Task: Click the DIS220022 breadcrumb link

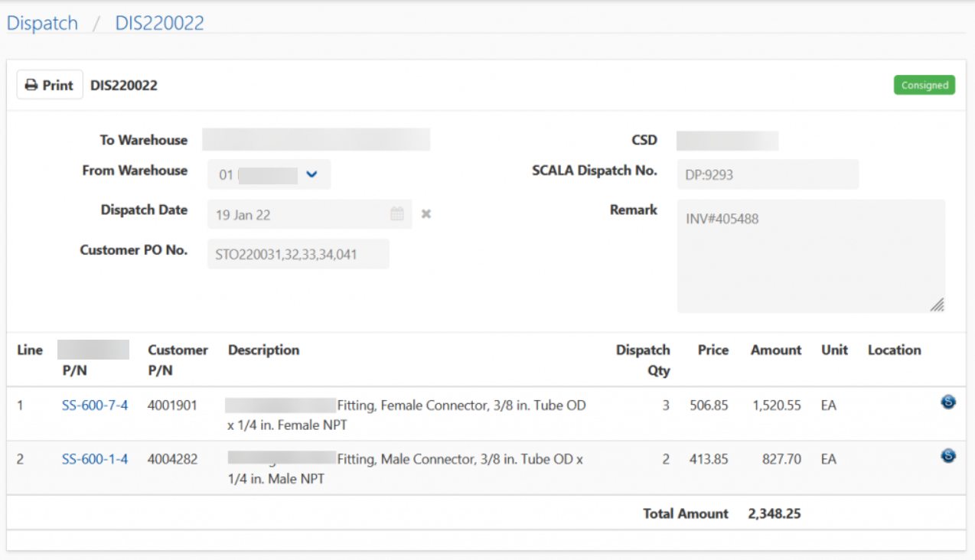Action: [x=159, y=23]
